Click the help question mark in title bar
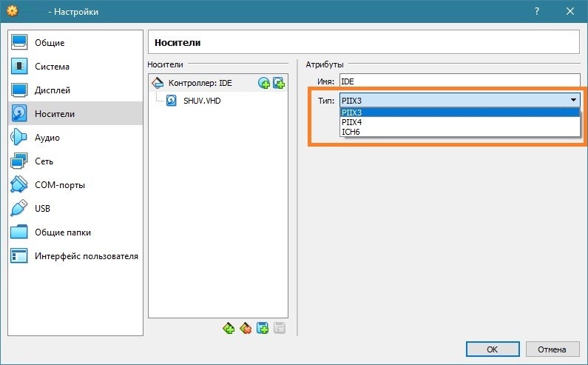Image resolution: width=588 pixels, height=365 pixels. click(x=535, y=11)
